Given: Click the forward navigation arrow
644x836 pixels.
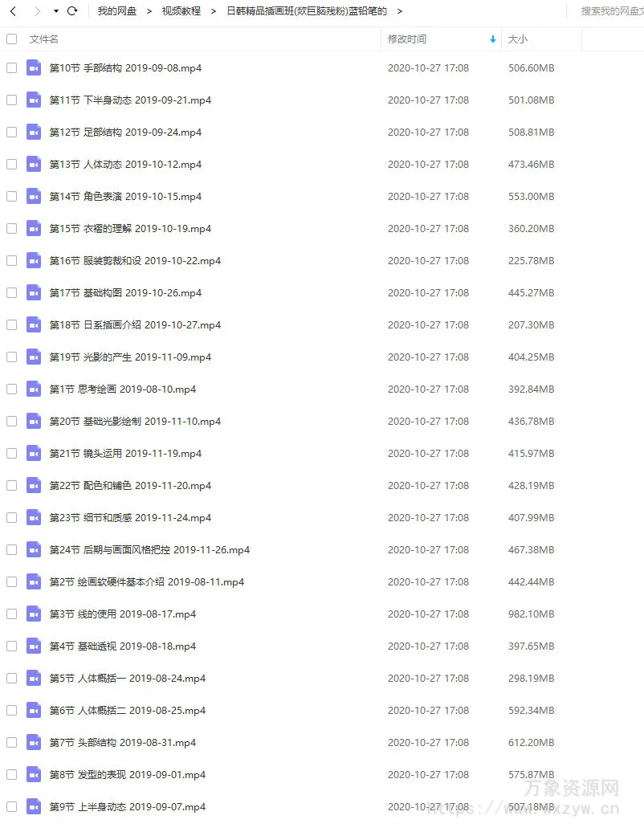Looking at the screenshot, I should point(37,11).
